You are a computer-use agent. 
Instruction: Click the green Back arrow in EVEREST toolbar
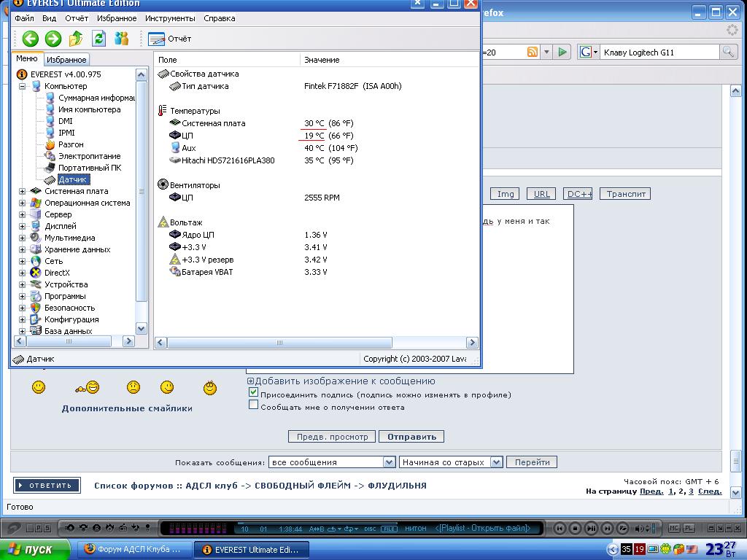(31, 39)
